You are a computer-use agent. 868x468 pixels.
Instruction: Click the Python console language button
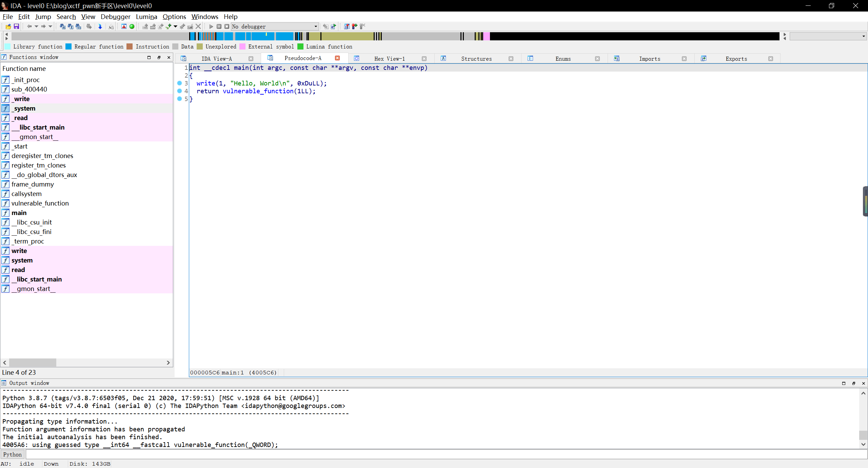pos(13,454)
